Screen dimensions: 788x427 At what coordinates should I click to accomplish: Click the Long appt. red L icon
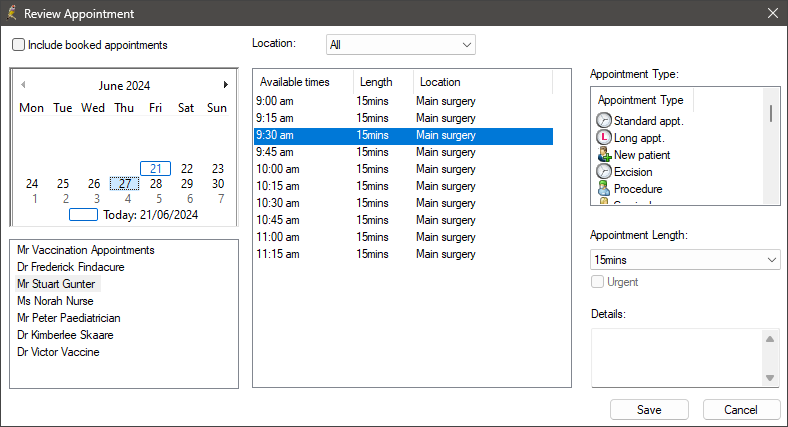pyautogui.click(x=604, y=138)
